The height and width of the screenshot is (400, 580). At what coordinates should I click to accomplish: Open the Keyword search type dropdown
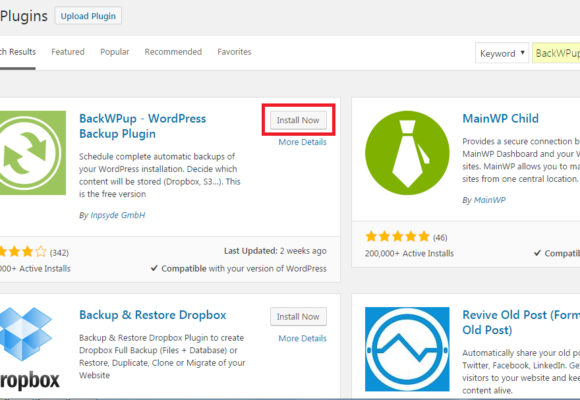[x=502, y=53]
